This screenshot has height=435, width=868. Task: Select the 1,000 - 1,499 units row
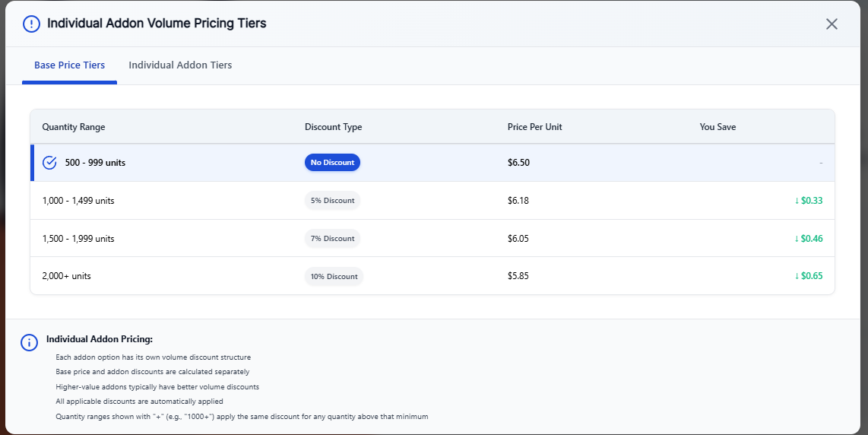tap(78, 201)
